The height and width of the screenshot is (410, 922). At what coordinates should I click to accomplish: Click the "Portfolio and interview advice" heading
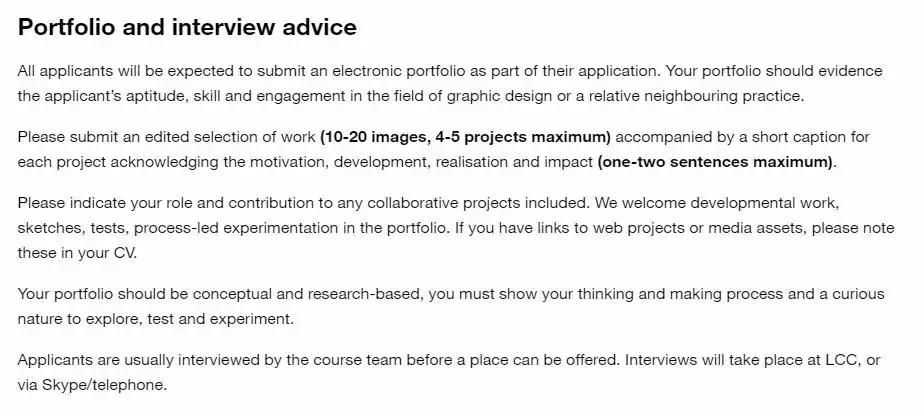187,28
